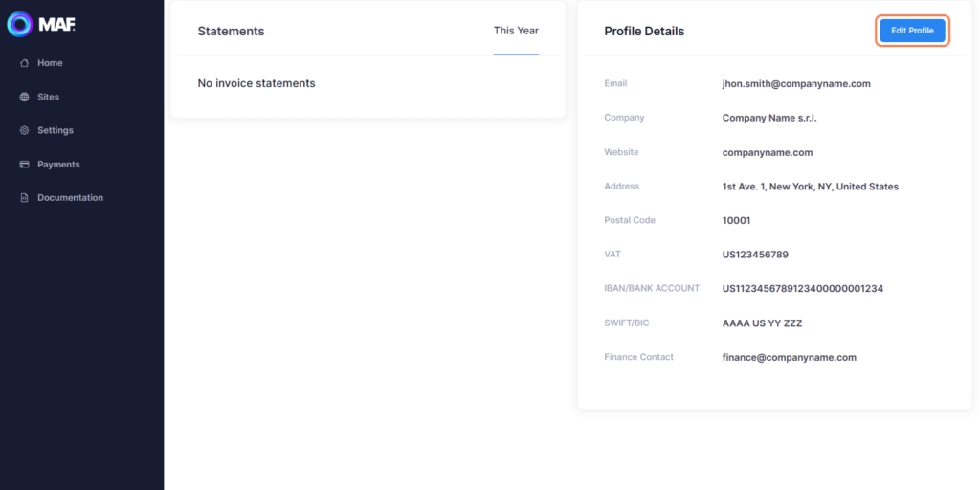Click the file icon beside Documentation
The image size is (980, 490).
coord(25,198)
